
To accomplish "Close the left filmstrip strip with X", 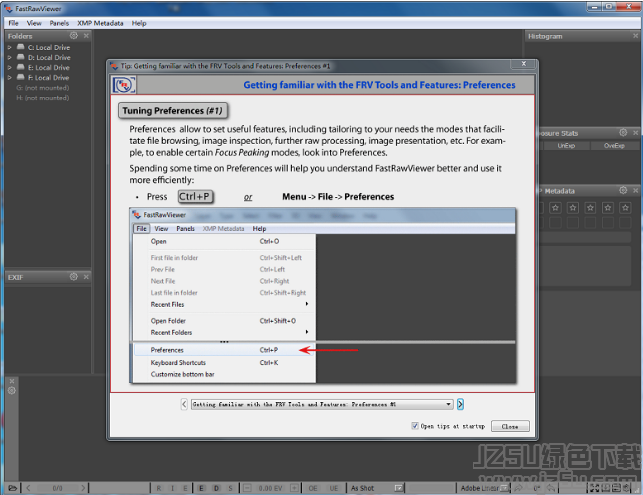I will 11,381.
